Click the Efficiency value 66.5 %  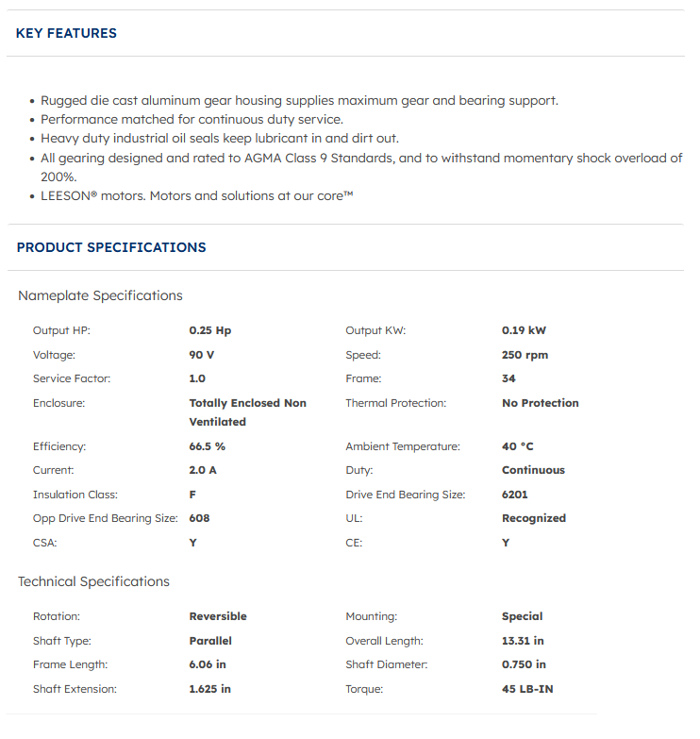pyautogui.click(x=207, y=446)
